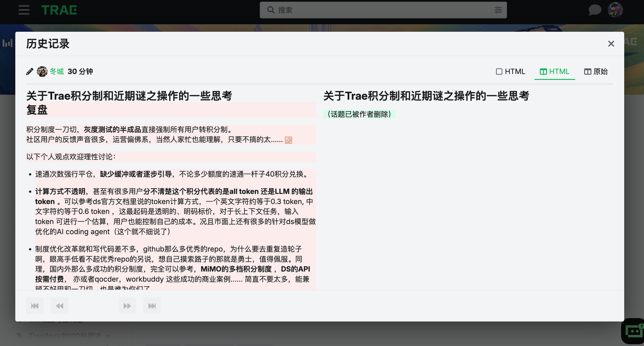Click the 30 分钟 timestamp

pos(80,71)
